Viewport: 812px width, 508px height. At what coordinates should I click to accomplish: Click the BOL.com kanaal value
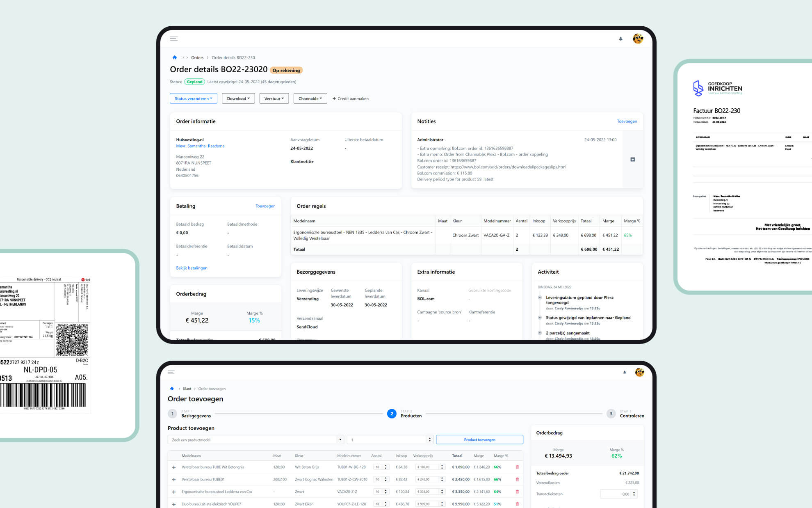426,299
